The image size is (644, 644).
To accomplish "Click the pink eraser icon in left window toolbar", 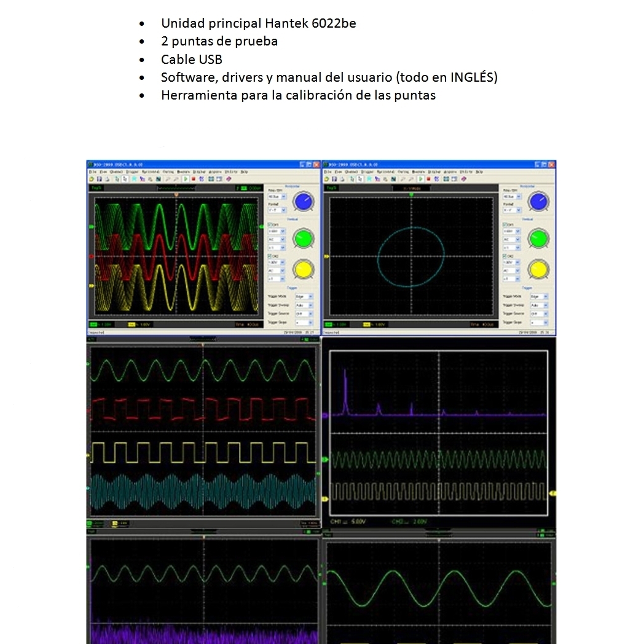I will pyautogui.click(x=229, y=178).
